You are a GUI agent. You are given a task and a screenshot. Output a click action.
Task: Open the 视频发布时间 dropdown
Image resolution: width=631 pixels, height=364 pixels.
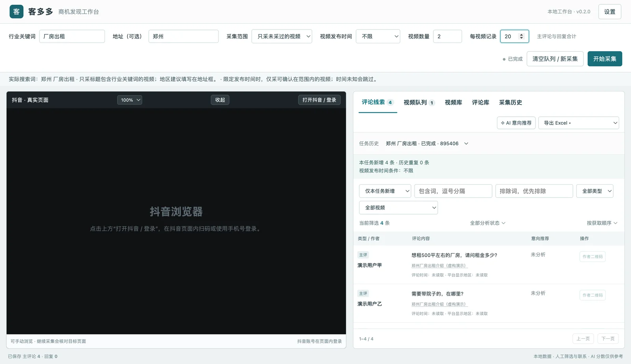click(378, 36)
